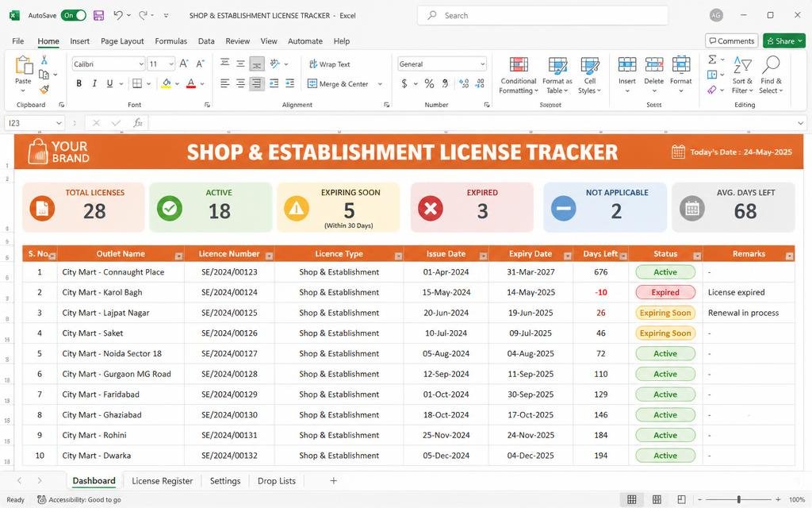Apply Italic formatting
The height and width of the screenshot is (508, 812).
click(x=94, y=83)
